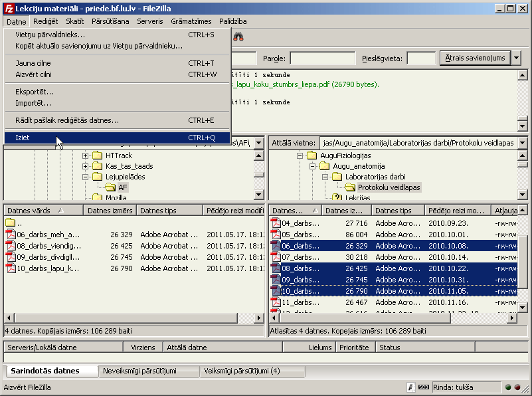Click the Parole input field
The image size is (532, 396).
click(323, 58)
